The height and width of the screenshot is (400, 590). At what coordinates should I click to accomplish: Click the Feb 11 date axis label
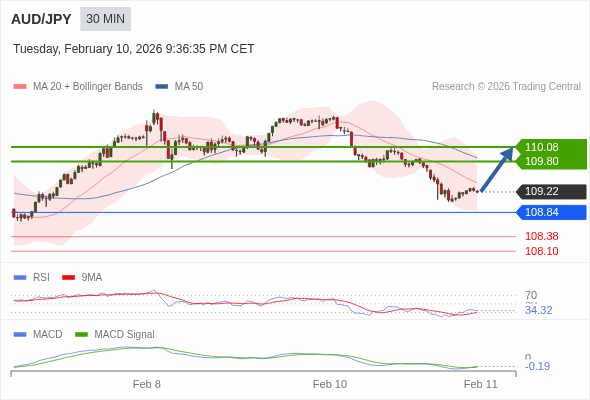click(481, 384)
